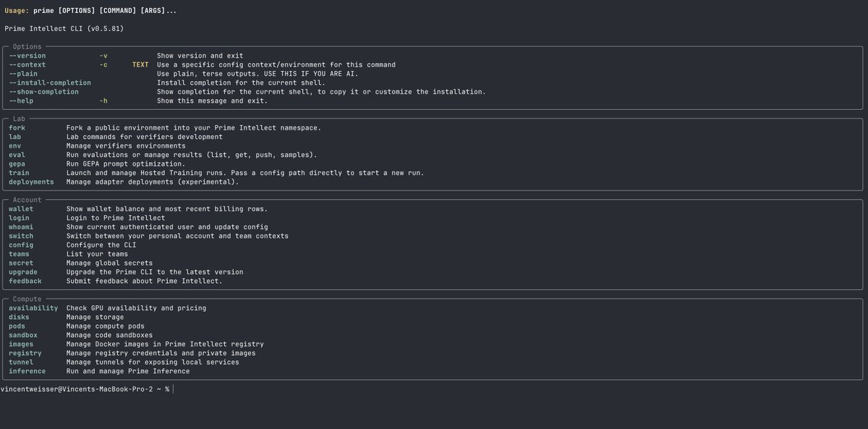
Task: Select the fork command name
Action: tap(17, 127)
